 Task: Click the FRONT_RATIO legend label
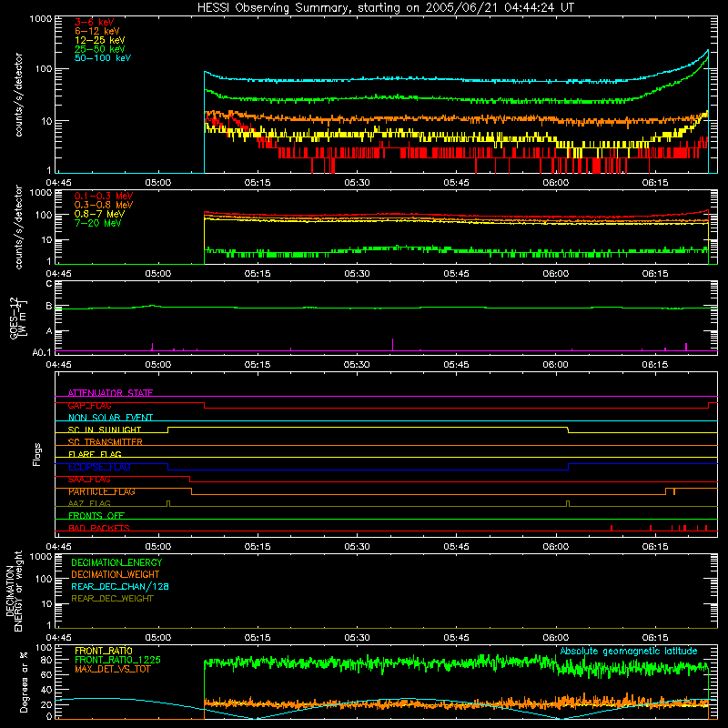point(104,651)
